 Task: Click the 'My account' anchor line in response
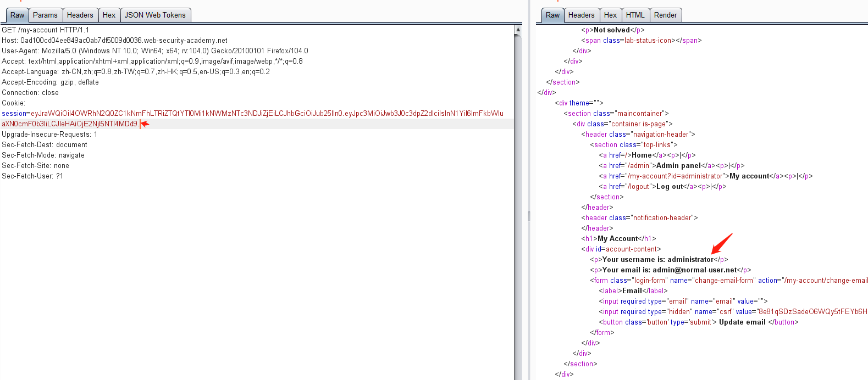(706, 176)
